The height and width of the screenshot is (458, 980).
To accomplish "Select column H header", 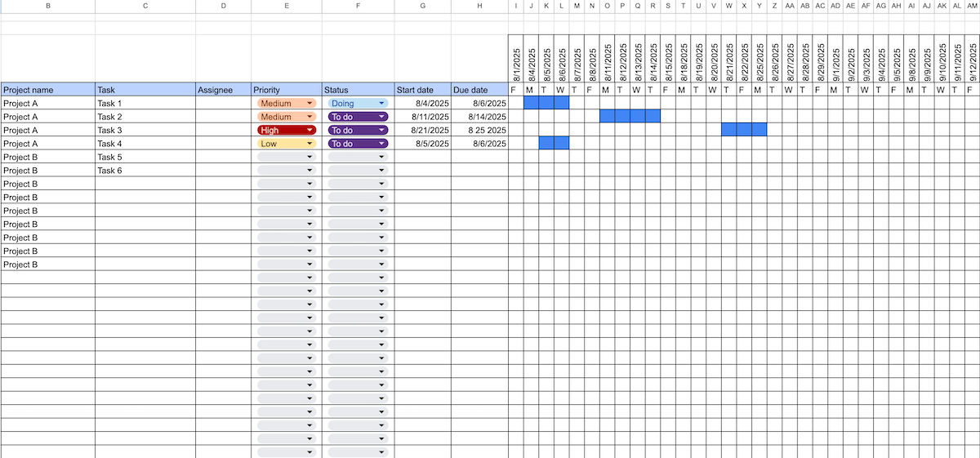I will (x=479, y=6).
